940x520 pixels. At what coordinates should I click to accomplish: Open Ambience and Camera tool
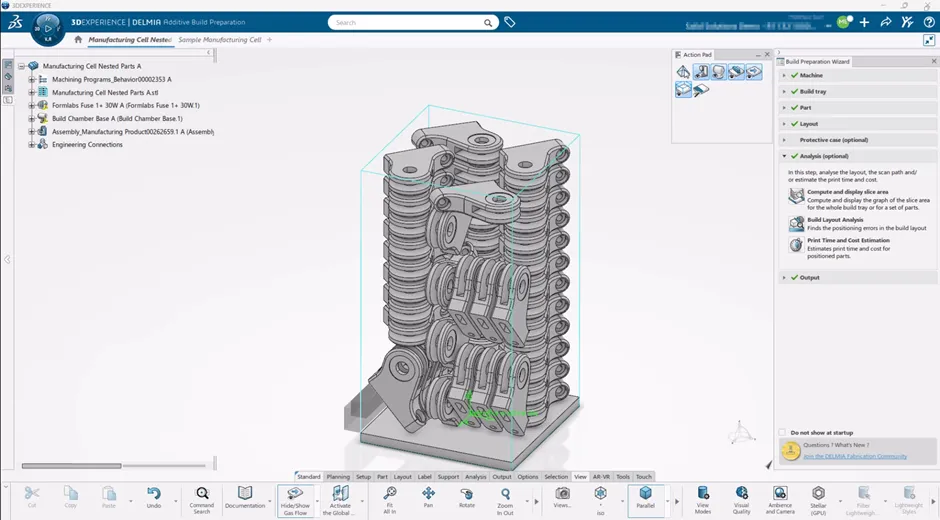(780, 500)
